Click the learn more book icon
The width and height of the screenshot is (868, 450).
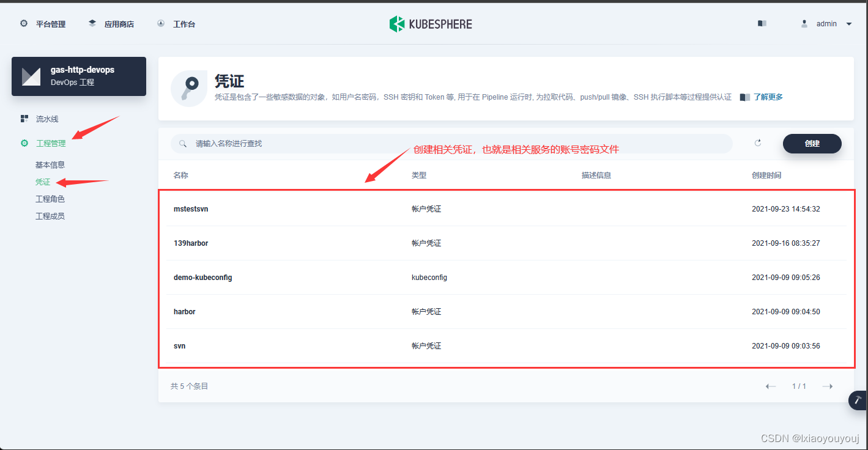click(744, 97)
